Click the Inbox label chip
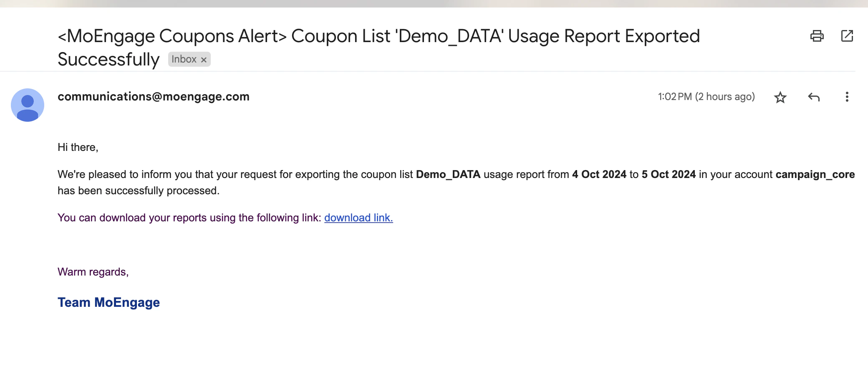This screenshot has height=366, width=868. (x=184, y=59)
